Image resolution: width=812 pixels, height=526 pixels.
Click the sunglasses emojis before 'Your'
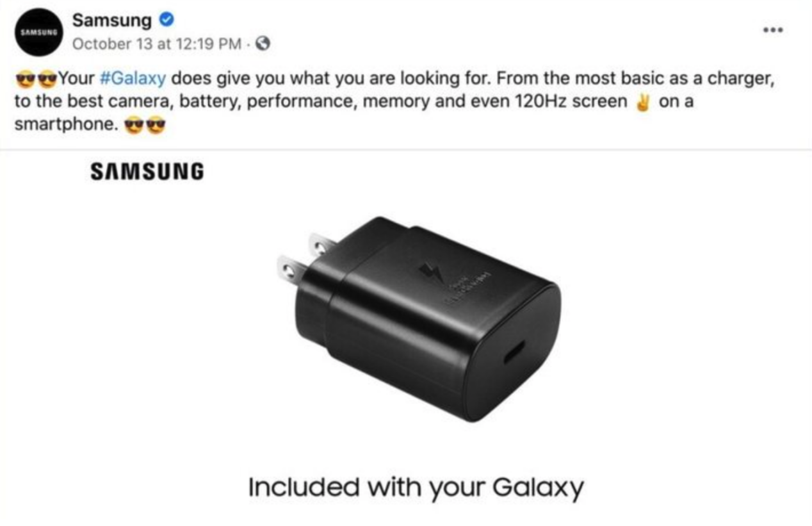click(36, 79)
